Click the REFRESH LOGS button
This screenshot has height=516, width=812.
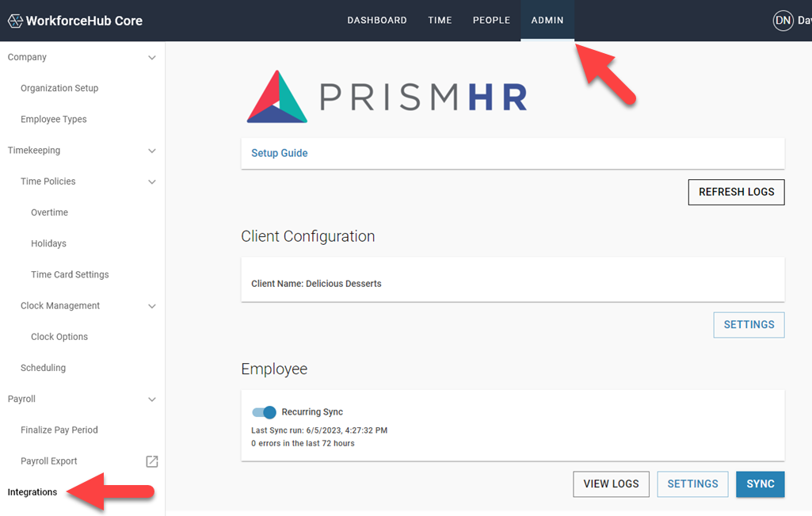click(x=735, y=192)
